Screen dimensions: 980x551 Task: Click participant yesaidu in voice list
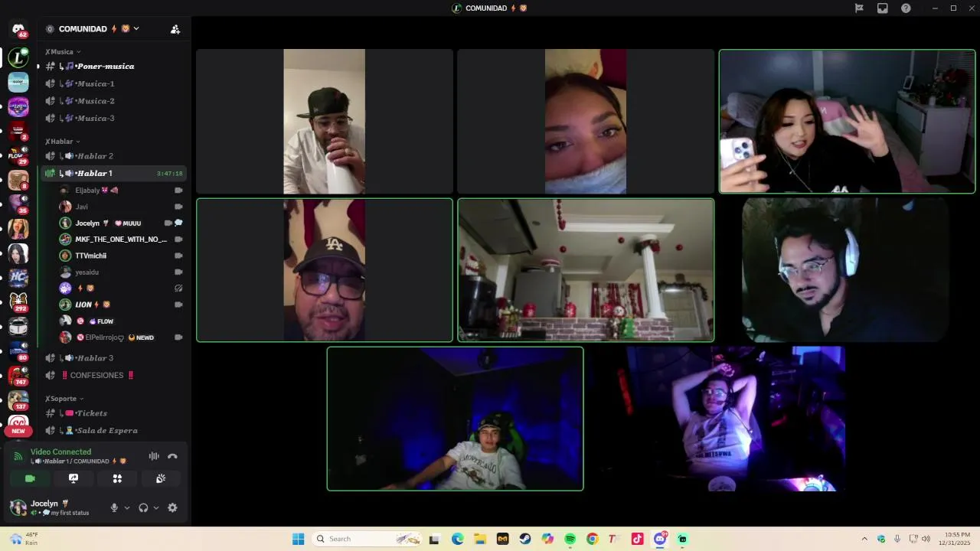[x=121, y=272]
